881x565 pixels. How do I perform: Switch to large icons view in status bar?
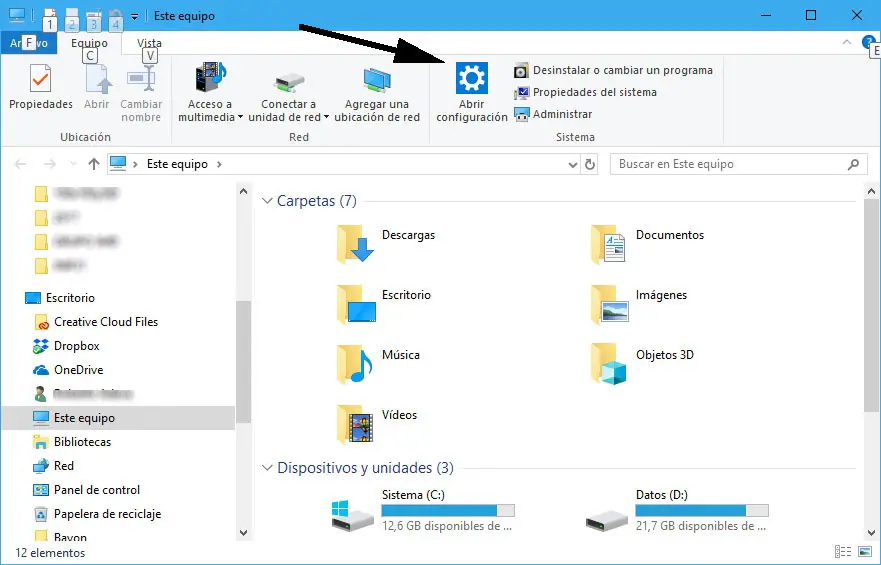point(865,552)
